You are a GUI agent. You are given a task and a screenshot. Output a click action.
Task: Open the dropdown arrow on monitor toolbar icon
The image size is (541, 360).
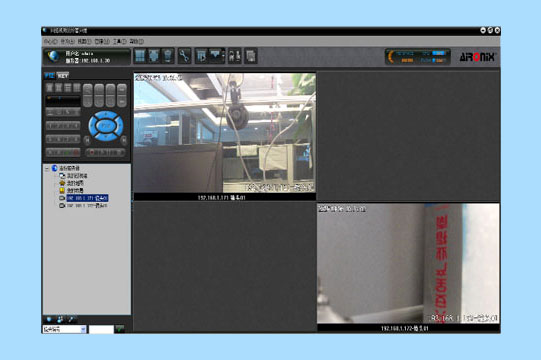[x=223, y=56]
